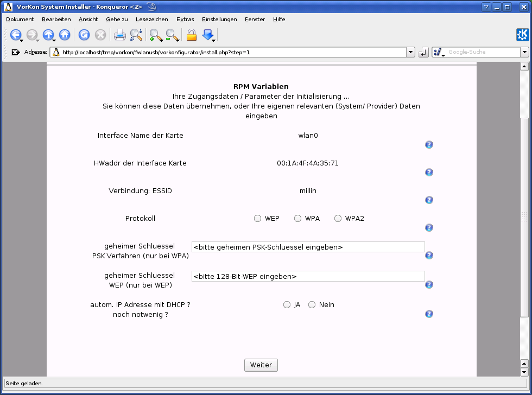
Task: Open the Find in page icon
Action: tap(136, 35)
